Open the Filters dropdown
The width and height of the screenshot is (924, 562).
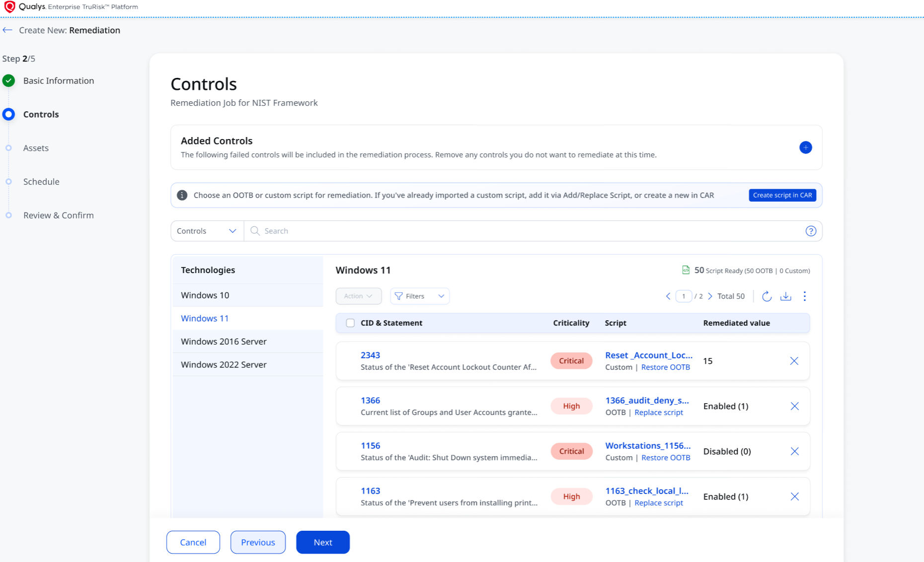pyautogui.click(x=420, y=296)
